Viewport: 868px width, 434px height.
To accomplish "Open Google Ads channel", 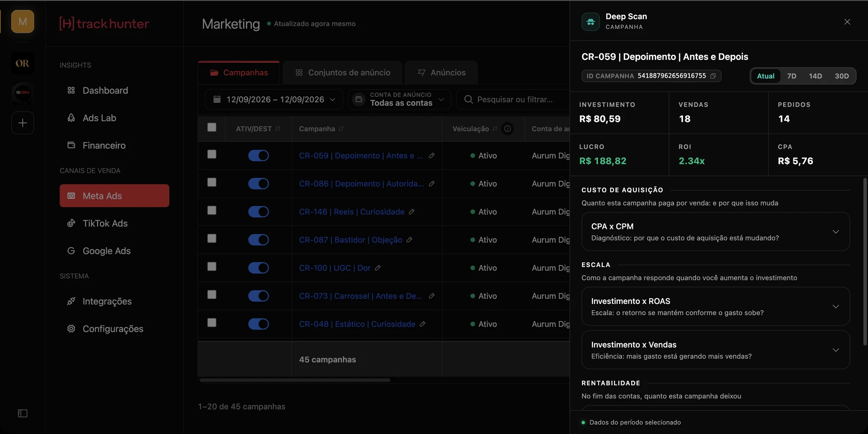I will (x=114, y=251).
